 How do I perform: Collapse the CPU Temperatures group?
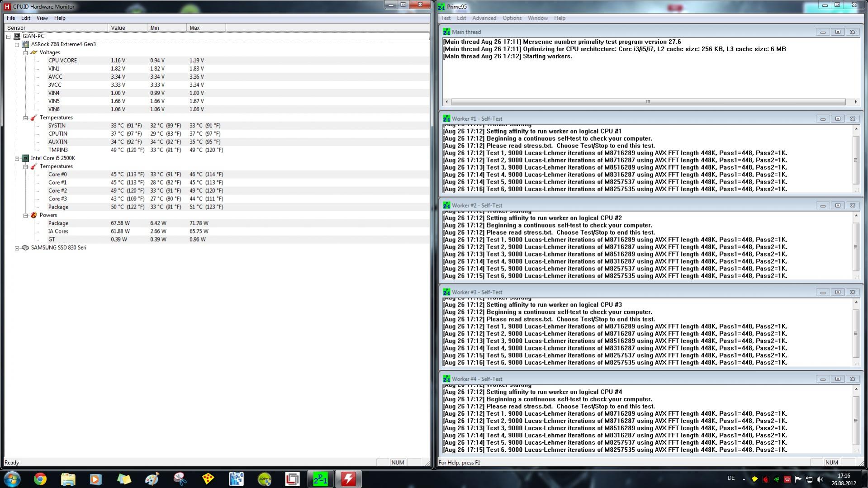[x=26, y=166]
